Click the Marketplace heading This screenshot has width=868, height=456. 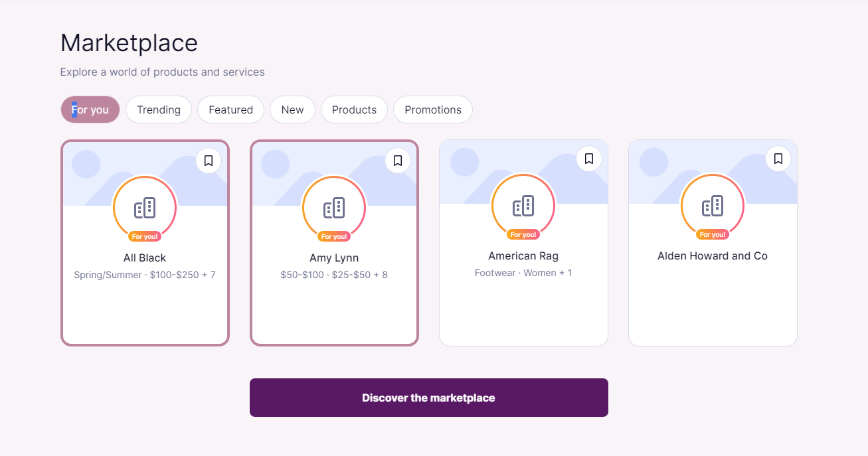pos(129,42)
